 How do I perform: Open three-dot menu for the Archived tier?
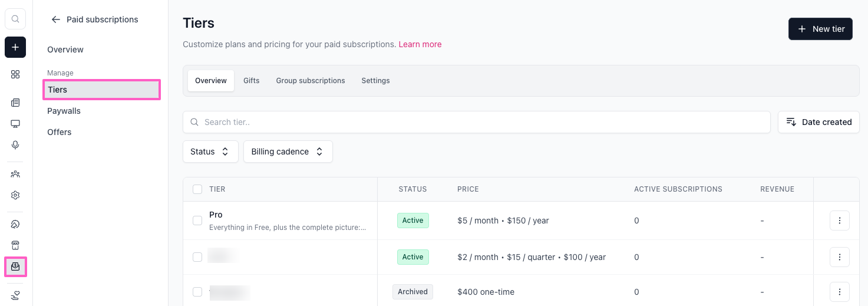840,292
